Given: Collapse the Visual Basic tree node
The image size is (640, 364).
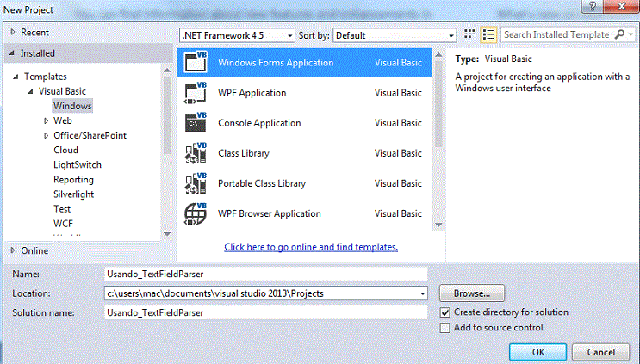Looking at the screenshot, I should (x=30, y=91).
